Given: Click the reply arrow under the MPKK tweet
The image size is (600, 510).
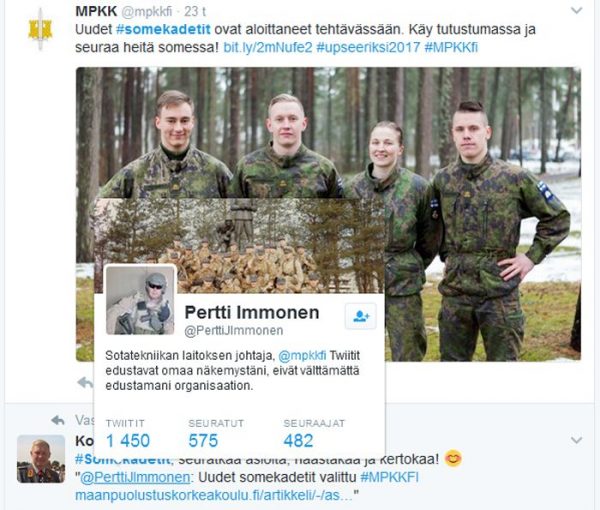Looking at the screenshot, I should coord(85,382).
